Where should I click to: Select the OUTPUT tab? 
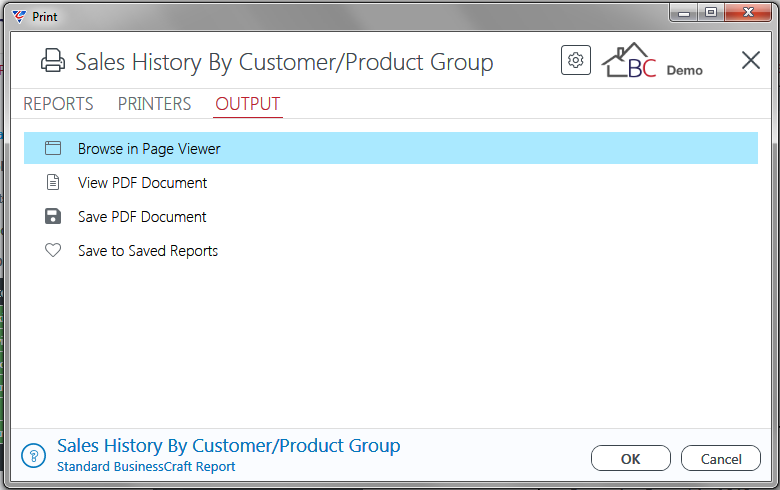[x=248, y=104]
